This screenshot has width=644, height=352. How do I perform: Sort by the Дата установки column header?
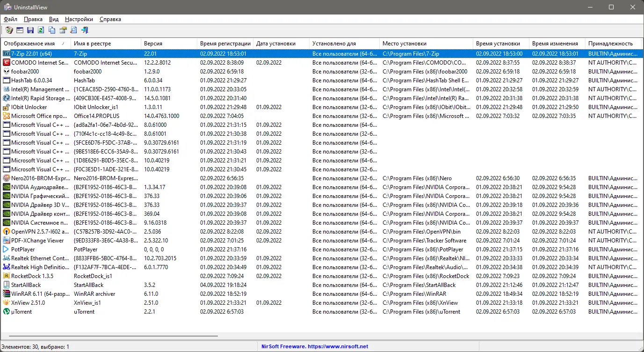281,44
